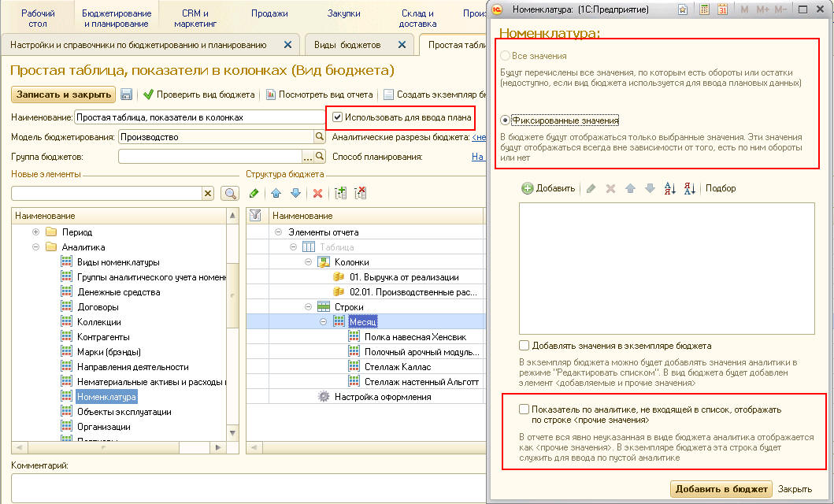This screenshot has width=834, height=504.
Task: Click the M+ memory button in title bar
Action: click(762, 9)
